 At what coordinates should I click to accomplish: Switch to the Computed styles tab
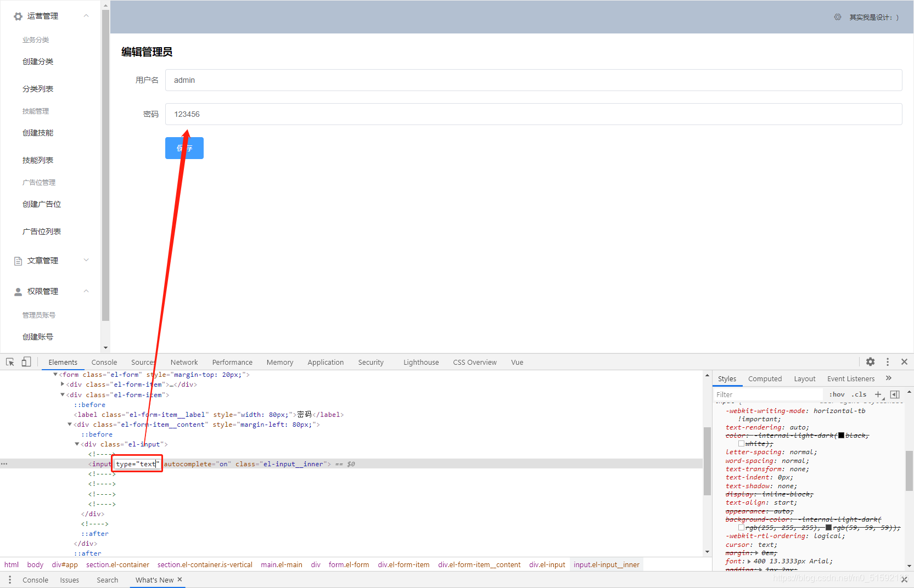pos(765,378)
